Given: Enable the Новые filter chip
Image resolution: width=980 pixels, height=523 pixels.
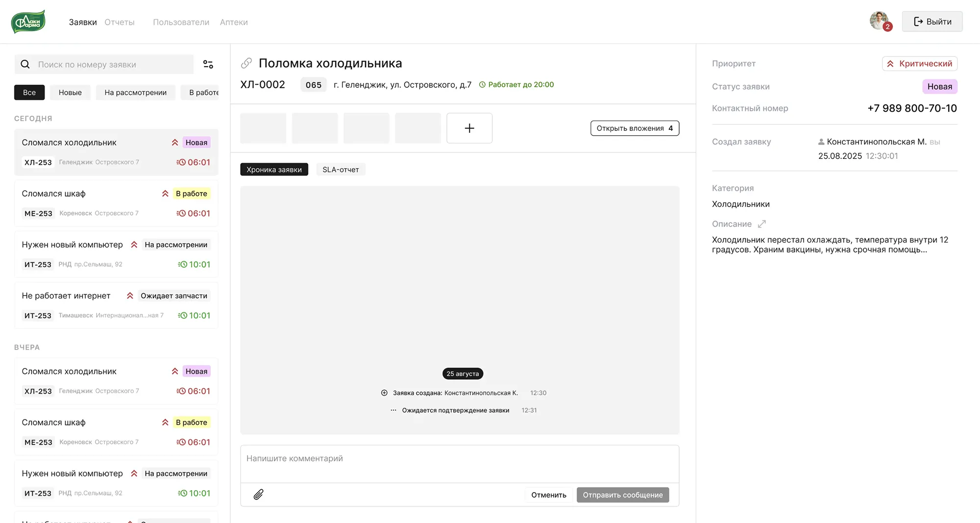Looking at the screenshot, I should click(70, 92).
